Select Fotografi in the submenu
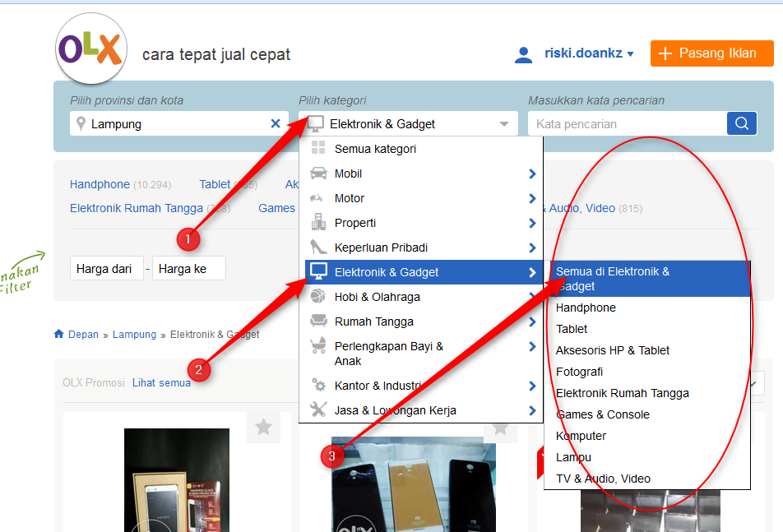This screenshot has height=532, width=783. click(647, 372)
